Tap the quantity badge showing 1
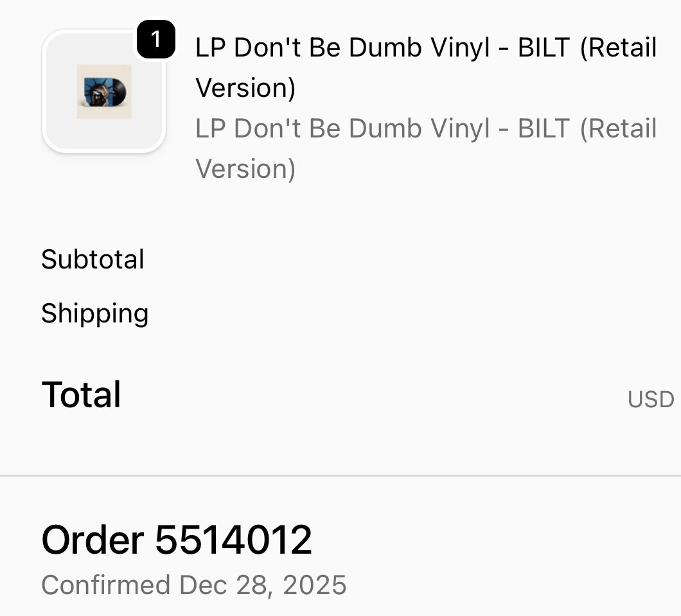This screenshot has width=681, height=616. tap(156, 40)
